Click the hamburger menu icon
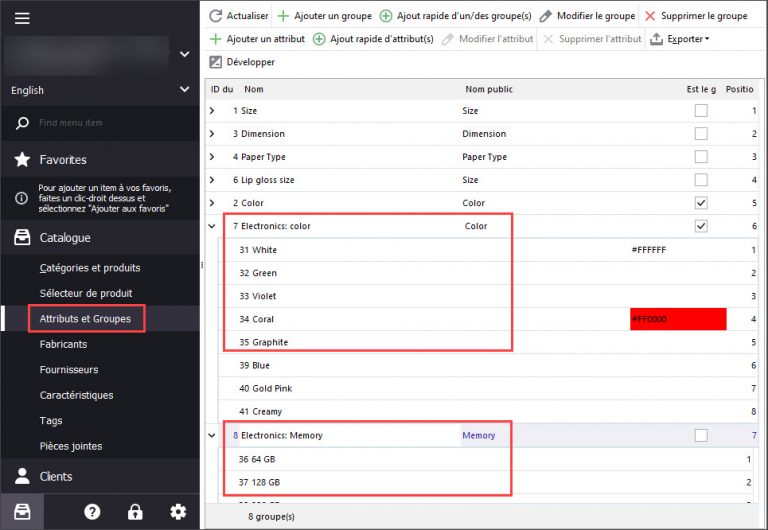This screenshot has height=530, width=768. pos(22,18)
